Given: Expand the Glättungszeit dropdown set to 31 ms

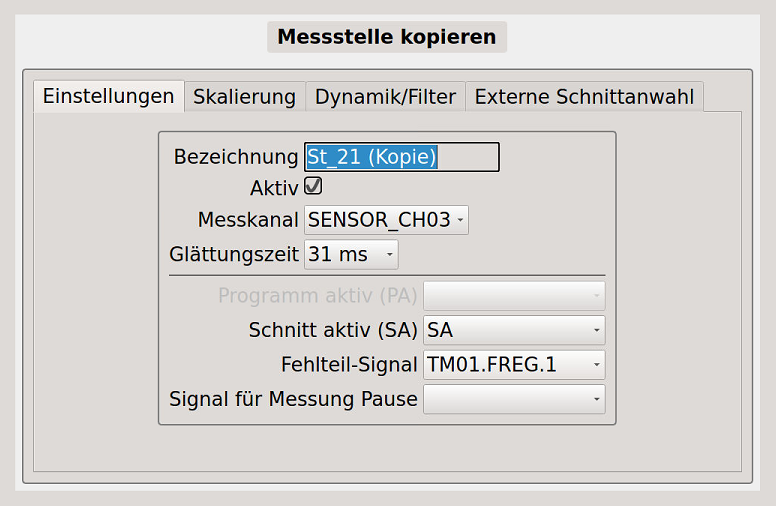Looking at the screenshot, I should 350,255.
